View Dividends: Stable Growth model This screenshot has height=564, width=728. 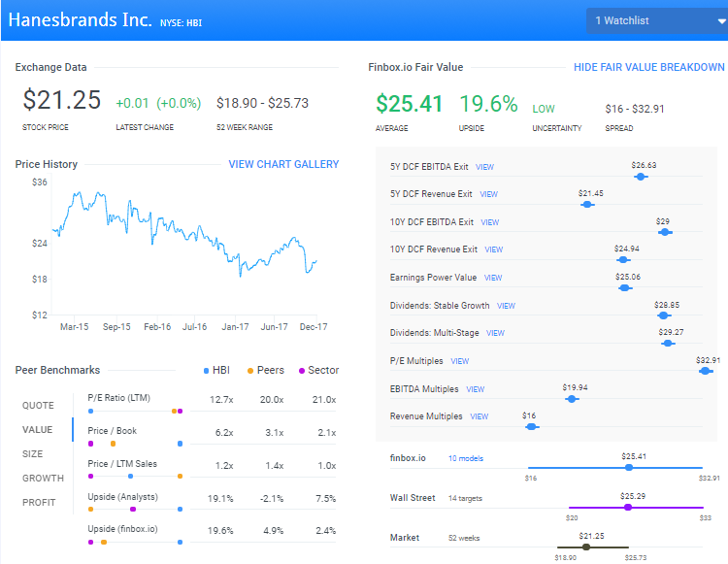pos(506,306)
